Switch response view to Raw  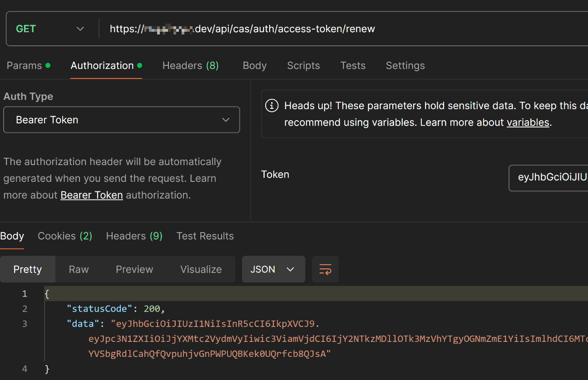(79, 269)
